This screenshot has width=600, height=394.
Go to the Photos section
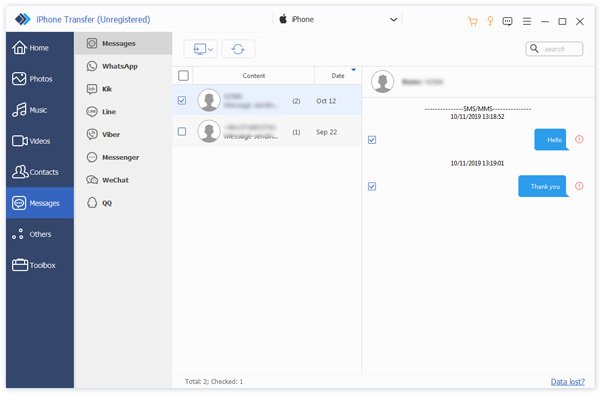click(40, 79)
